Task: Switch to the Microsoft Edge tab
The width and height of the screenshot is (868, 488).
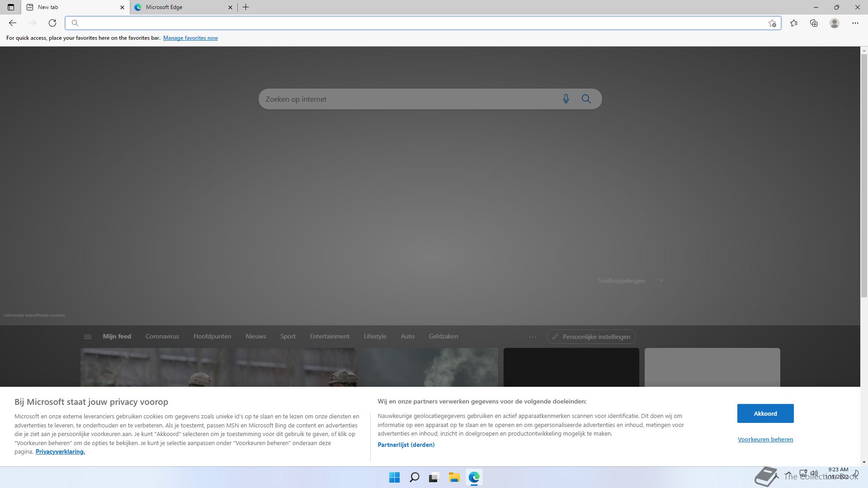Action: [x=184, y=7]
